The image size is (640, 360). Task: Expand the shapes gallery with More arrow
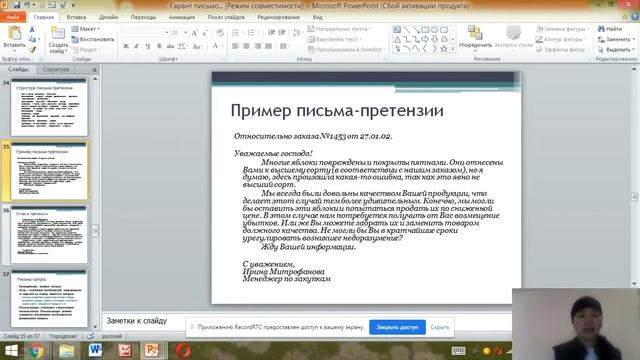[x=453, y=49]
